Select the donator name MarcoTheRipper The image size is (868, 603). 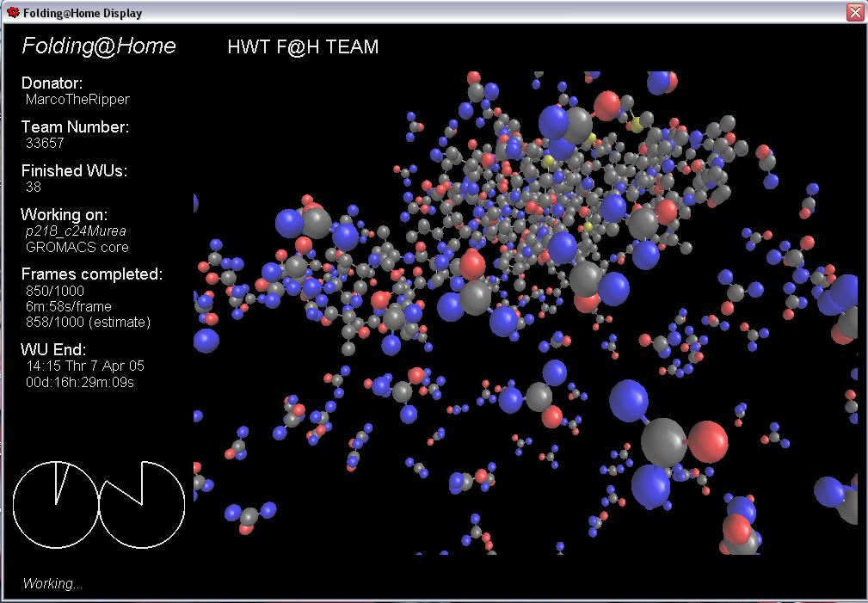[78, 100]
